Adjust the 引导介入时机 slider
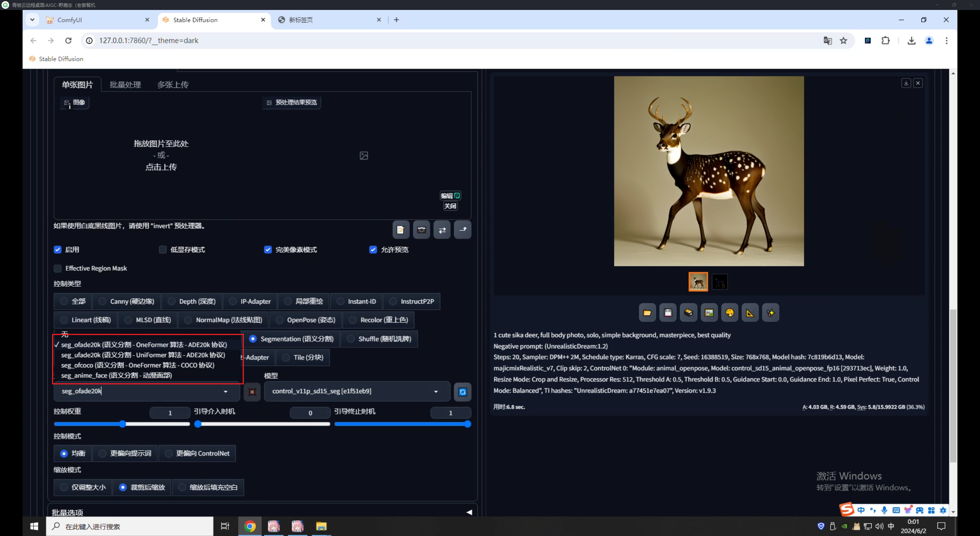The width and height of the screenshot is (980, 536). (x=263, y=424)
